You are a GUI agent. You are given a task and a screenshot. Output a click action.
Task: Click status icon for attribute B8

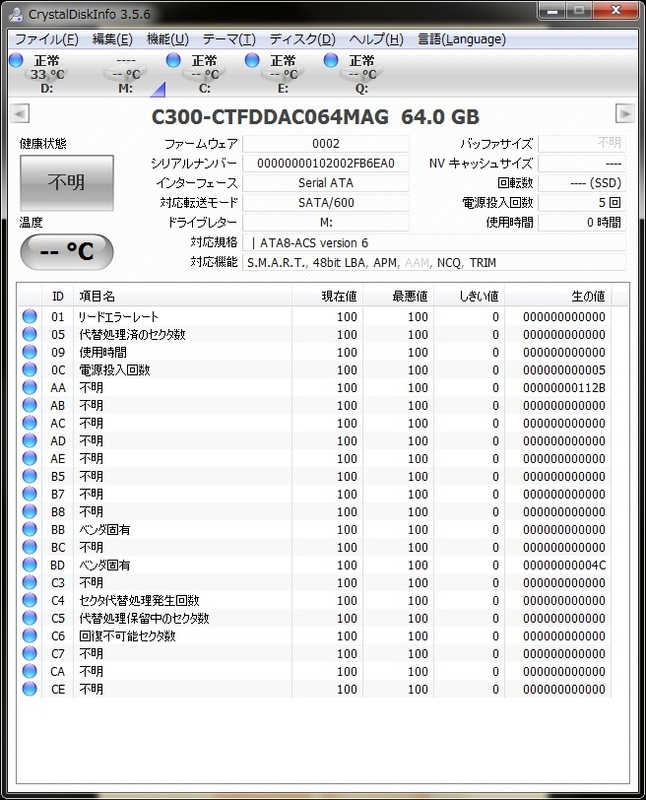click(x=30, y=511)
